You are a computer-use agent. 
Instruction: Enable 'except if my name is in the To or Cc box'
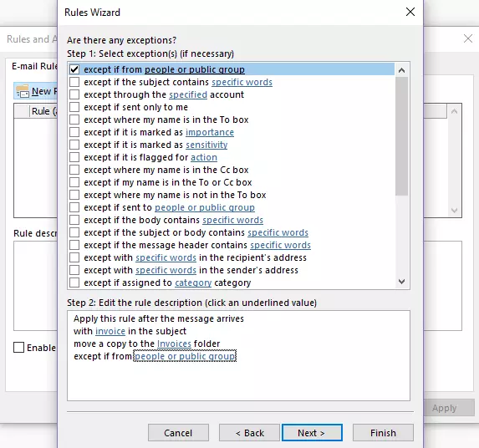coord(74,182)
